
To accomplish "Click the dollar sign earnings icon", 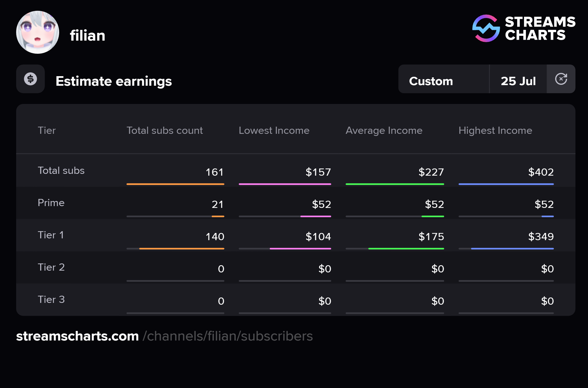I will click(x=30, y=79).
